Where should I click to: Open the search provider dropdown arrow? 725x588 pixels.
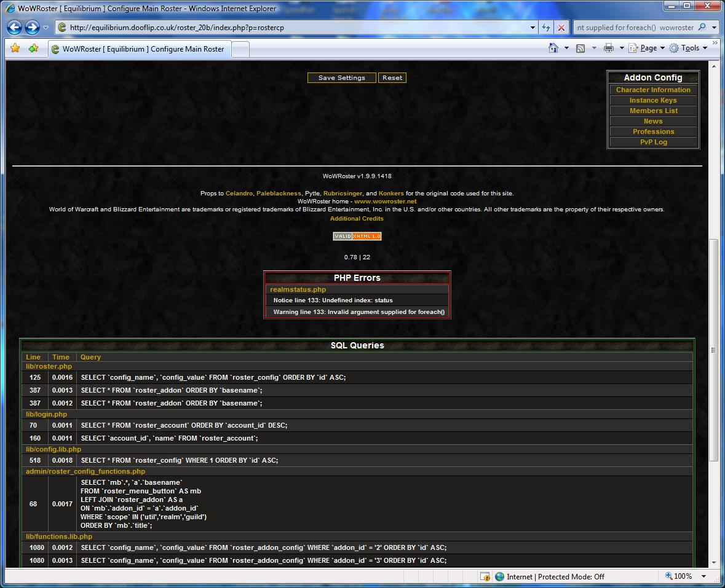[x=714, y=28]
